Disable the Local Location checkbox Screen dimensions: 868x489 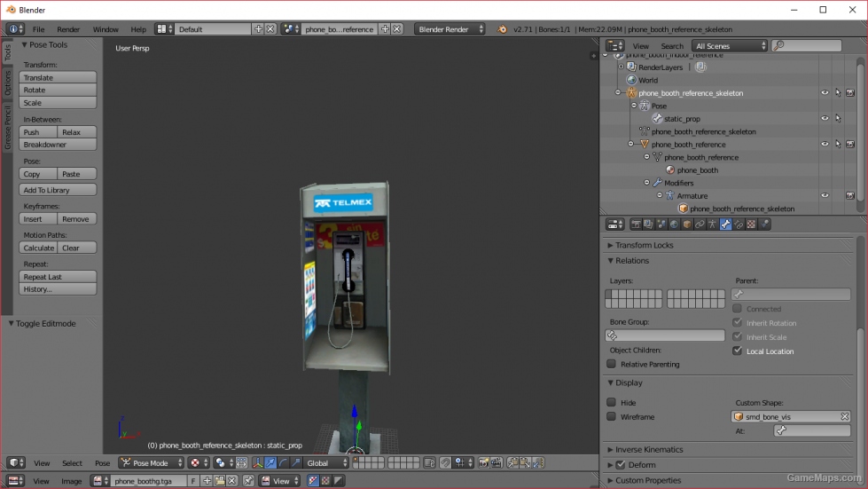click(x=737, y=351)
